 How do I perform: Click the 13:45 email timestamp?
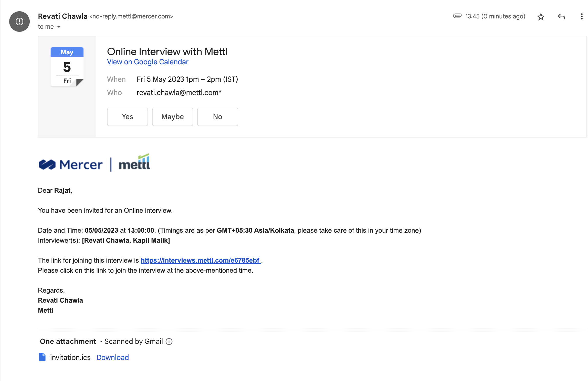[495, 16]
